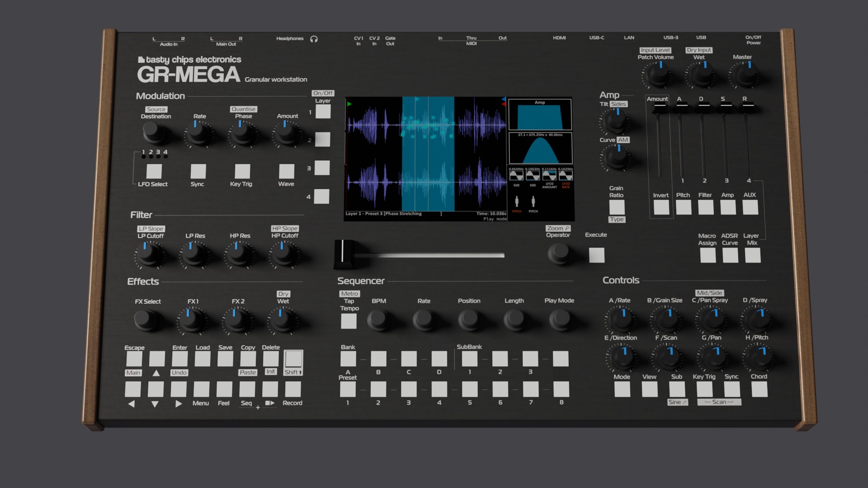Screen dimensions: 868x488
Task: Click the Destination selector knob
Action: click(153, 132)
